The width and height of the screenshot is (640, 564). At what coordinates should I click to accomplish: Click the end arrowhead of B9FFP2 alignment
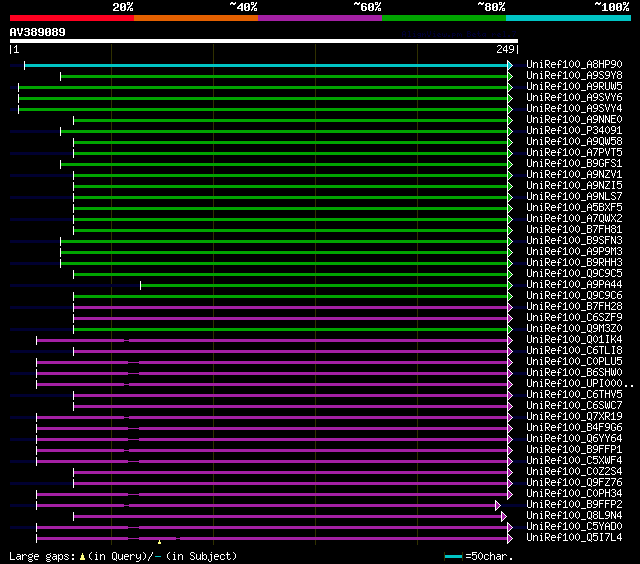click(498, 506)
